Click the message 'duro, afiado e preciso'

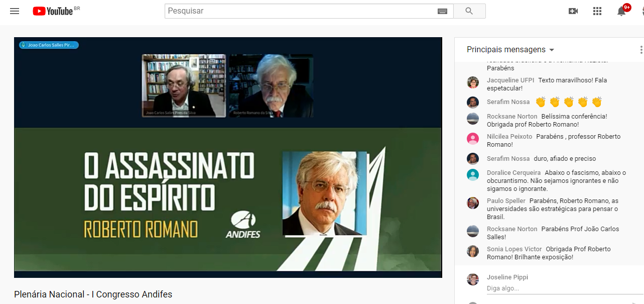(565, 159)
